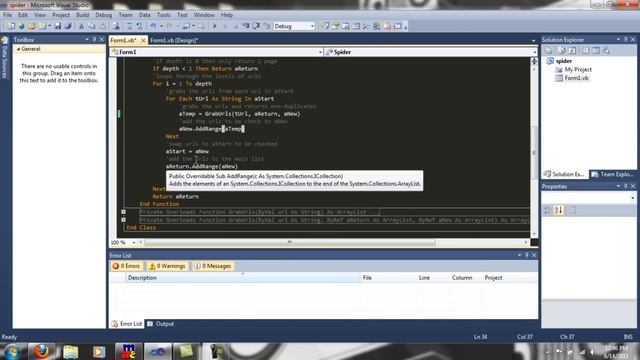The height and width of the screenshot is (360, 640).
Task: Open the File menu
Action: point(7,15)
